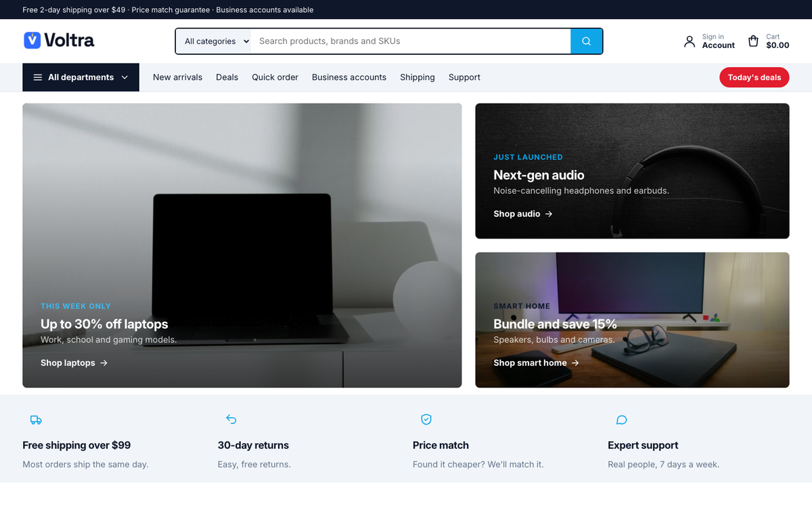
Task: Open New arrivals in the nav bar
Action: pos(177,77)
